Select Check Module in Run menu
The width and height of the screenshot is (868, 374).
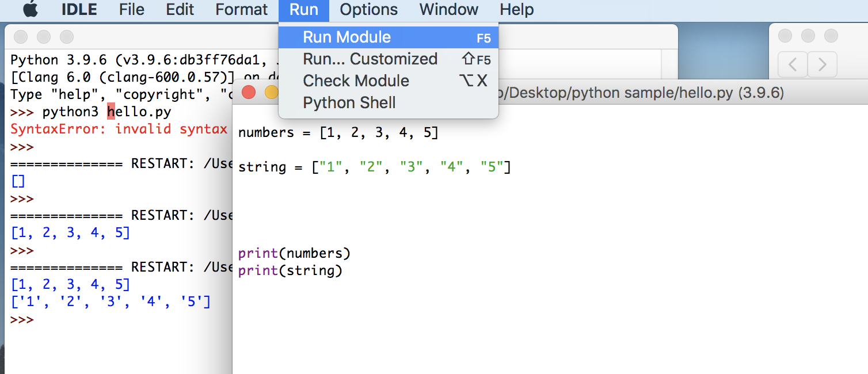[x=389, y=81]
